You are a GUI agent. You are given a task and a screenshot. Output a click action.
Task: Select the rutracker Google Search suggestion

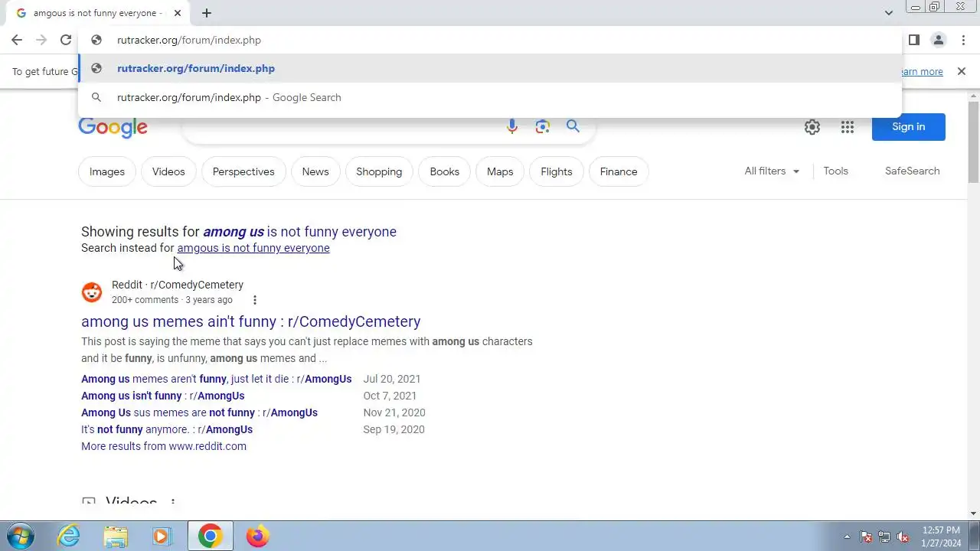tap(490, 97)
